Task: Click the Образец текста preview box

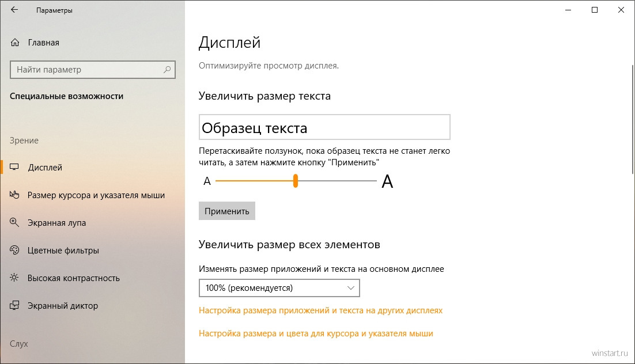Action: tap(324, 127)
